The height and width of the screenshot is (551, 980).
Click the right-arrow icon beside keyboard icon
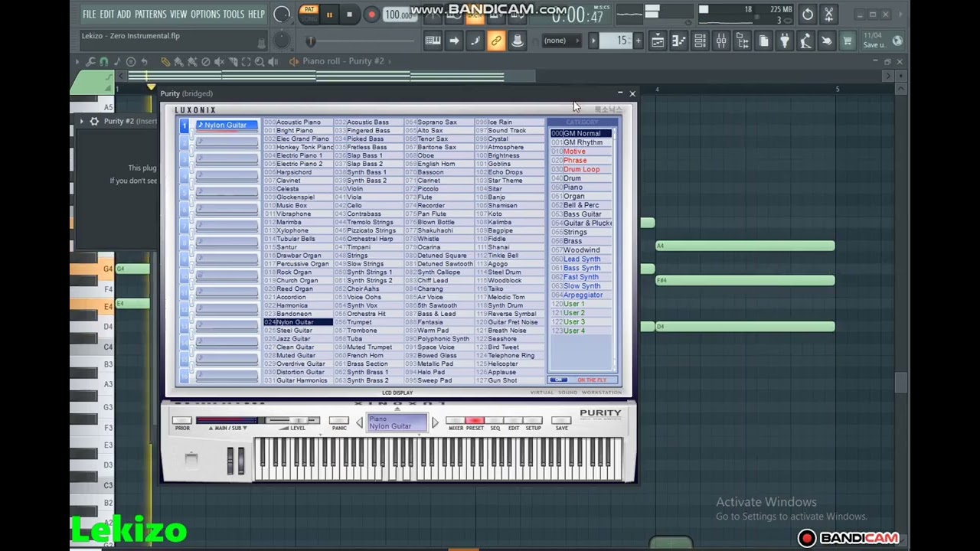(x=454, y=41)
